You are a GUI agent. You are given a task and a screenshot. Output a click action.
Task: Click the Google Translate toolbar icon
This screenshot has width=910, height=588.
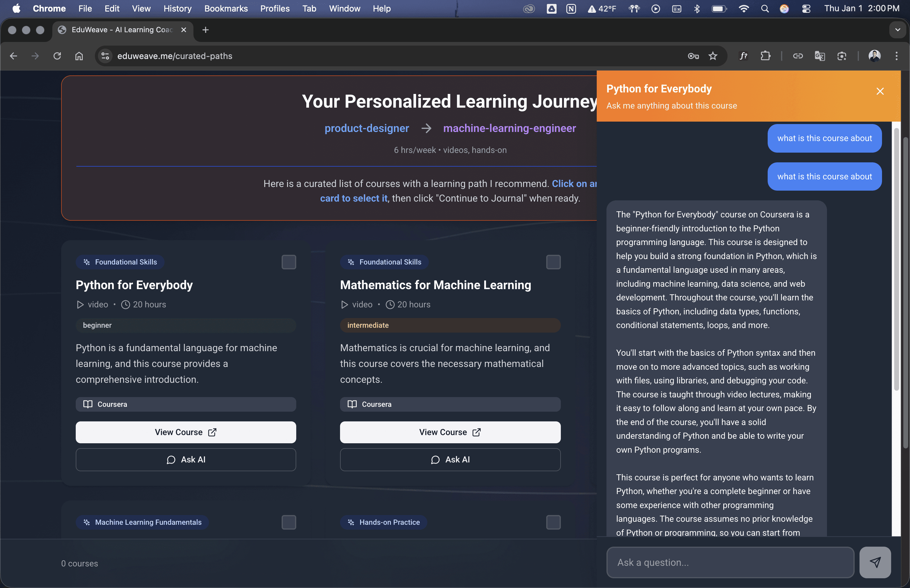819,56
